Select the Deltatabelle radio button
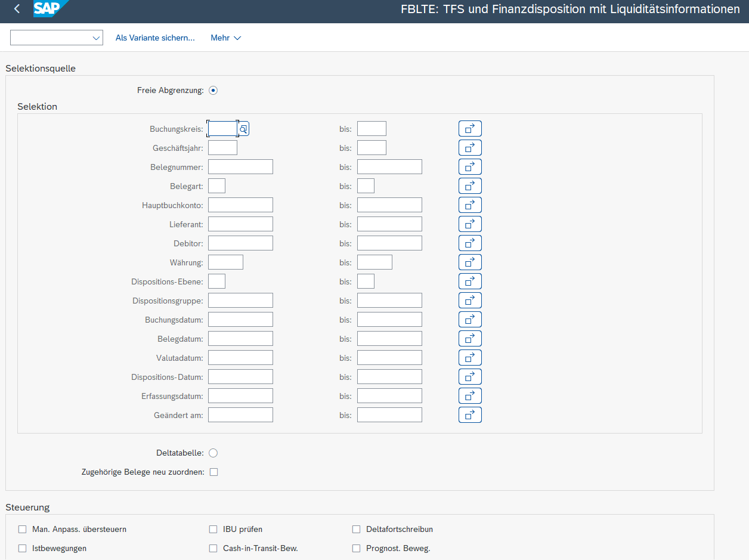The width and height of the screenshot is (749, 560). 213,453
